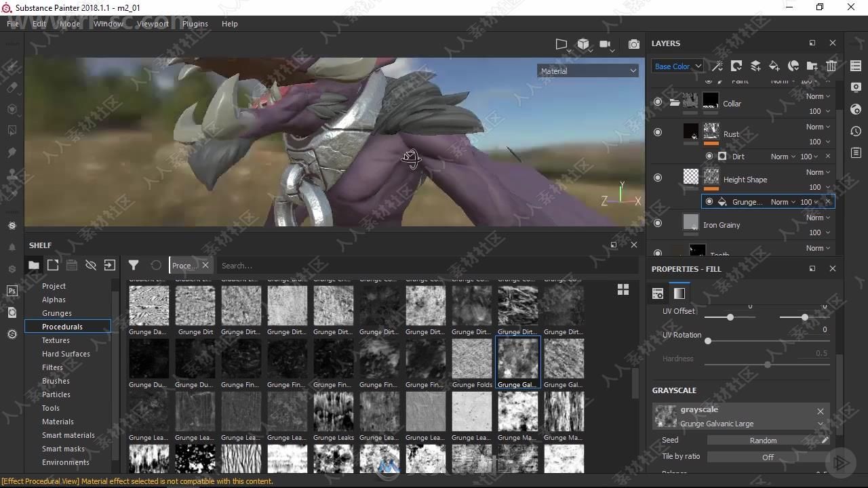Click the shelf folder toggle icon
Viewport: 868px width, 488px height.
click(x=33, y=265)
